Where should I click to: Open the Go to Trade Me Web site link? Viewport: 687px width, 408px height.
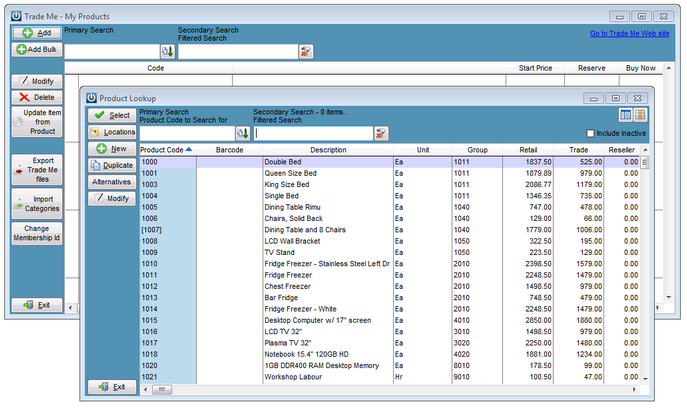pos(629,33)
